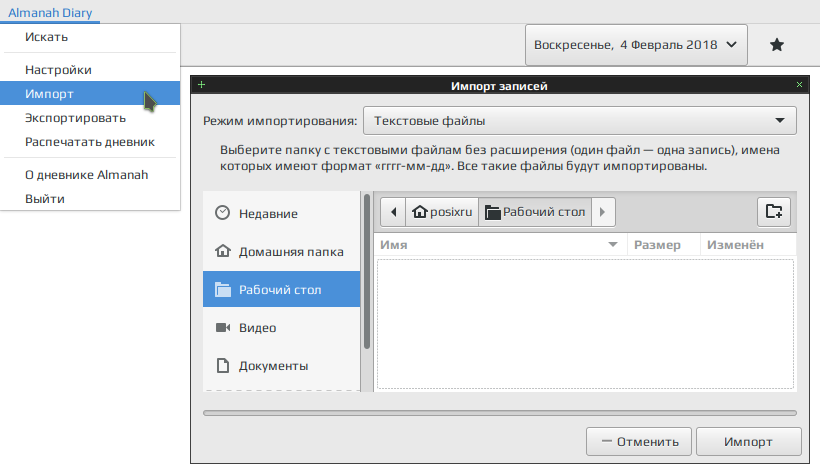Open the date dropdown Воскресенье, 4 Февраль 2018

coord(636,45)
